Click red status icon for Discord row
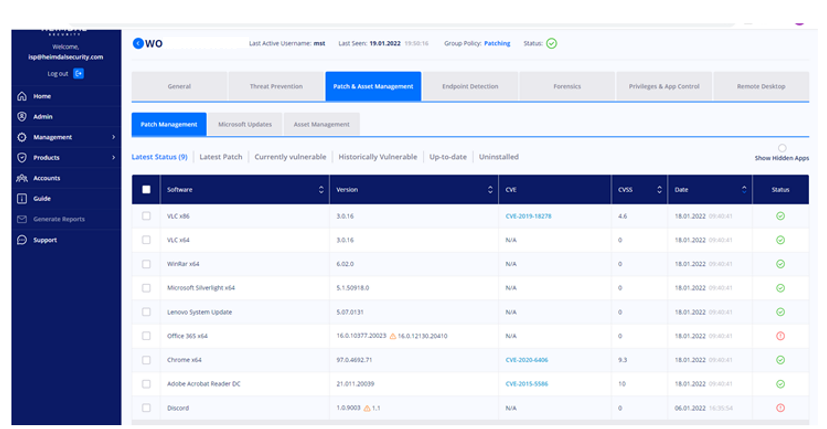 781,408
